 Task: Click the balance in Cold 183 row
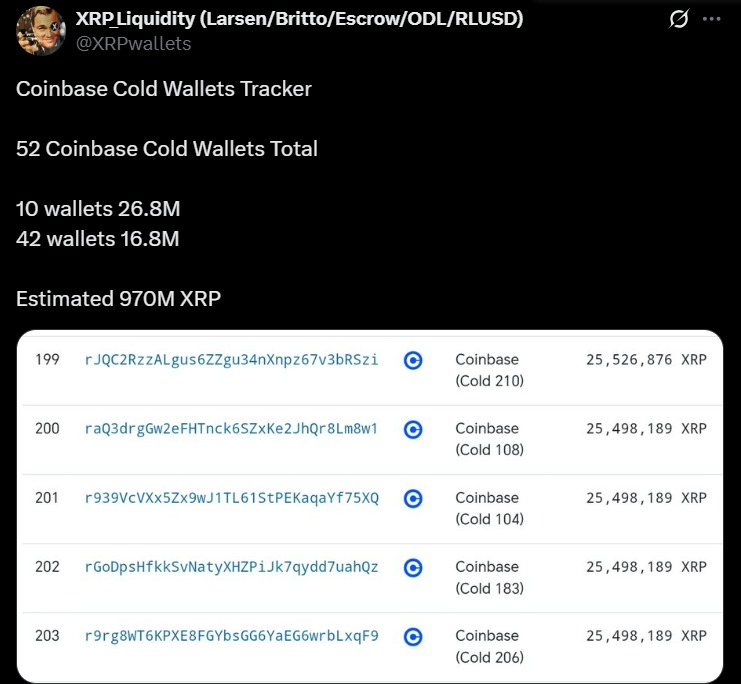[x=646, y=567]
